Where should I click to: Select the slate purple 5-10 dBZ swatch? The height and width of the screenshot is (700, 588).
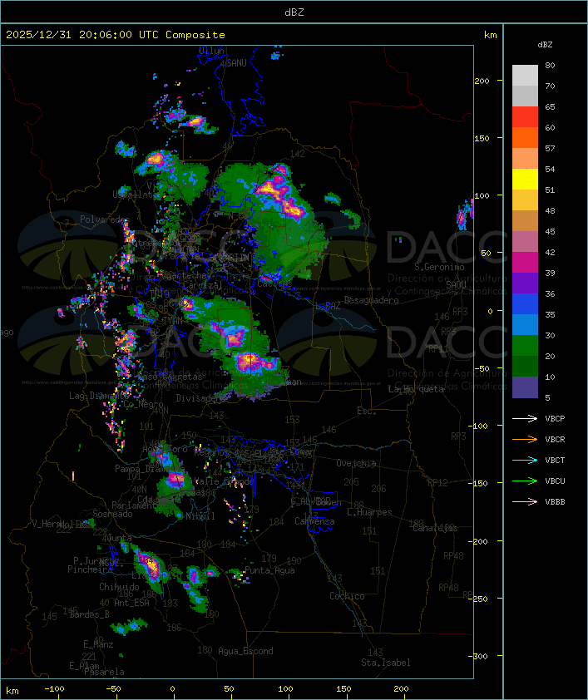coord(525,387)
